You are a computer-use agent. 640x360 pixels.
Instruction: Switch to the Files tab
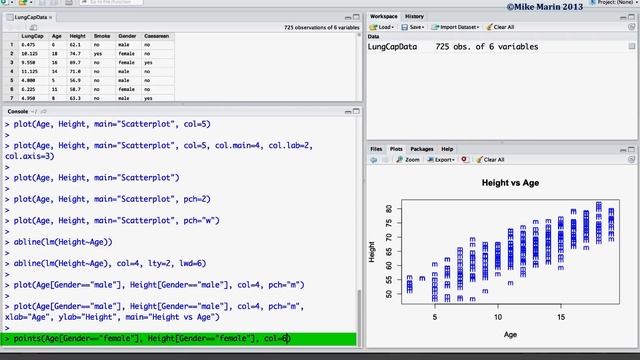[376, 149]
